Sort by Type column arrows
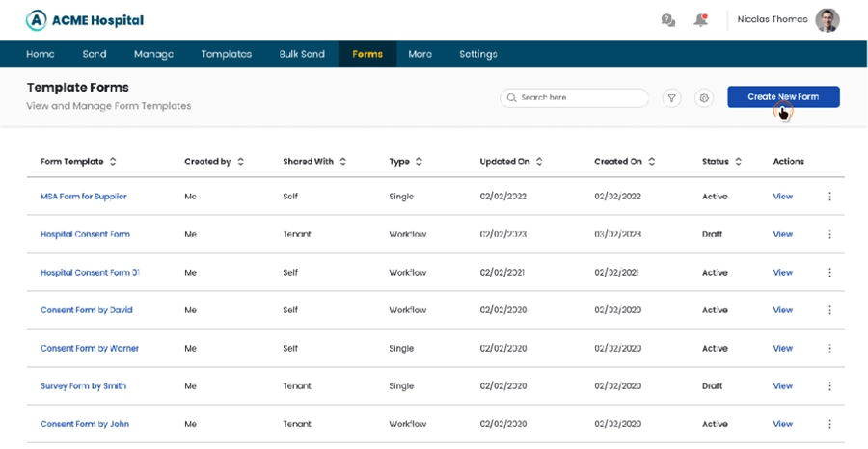Viewport: 868px width, 449px height. click(420, 162)
